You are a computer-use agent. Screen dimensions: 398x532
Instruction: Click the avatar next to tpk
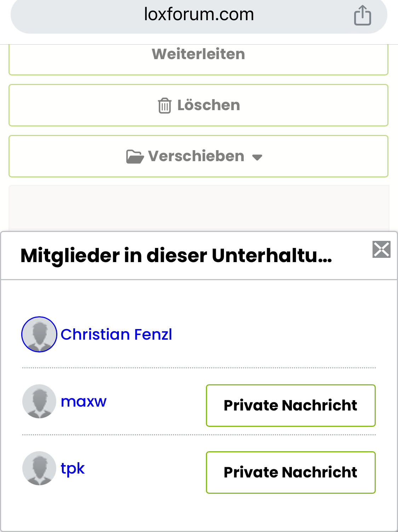point(39,468)
